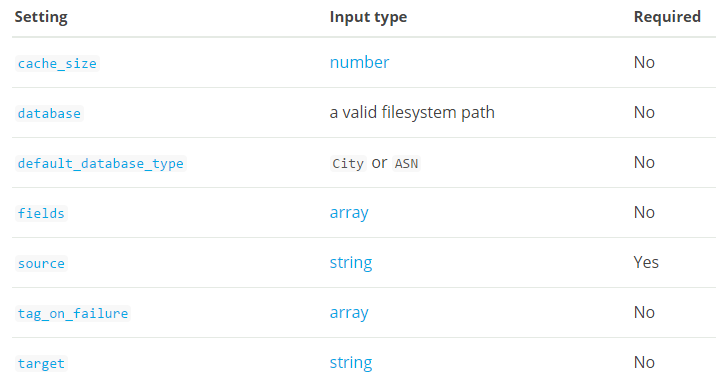
Task: Select the Required column header
Action: 667,17
